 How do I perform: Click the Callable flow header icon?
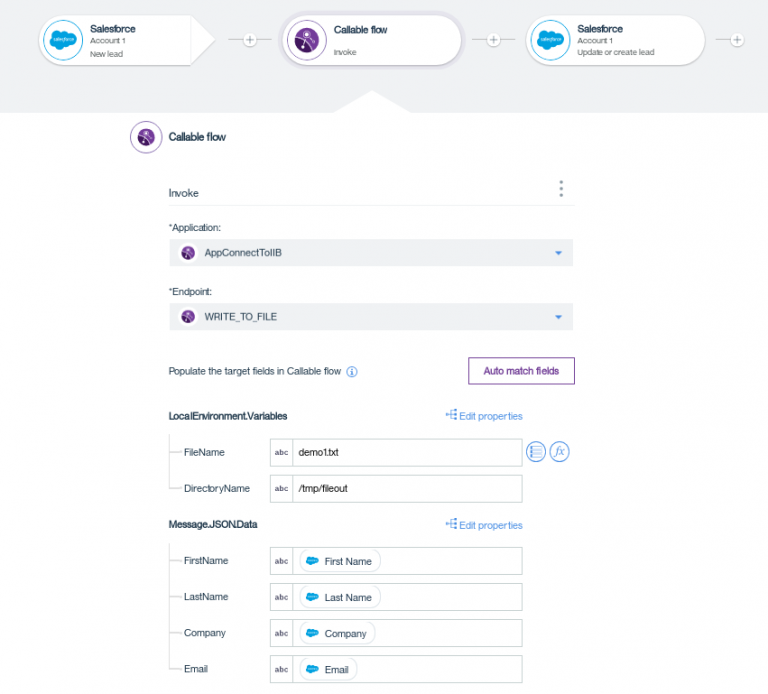[x=146, y=137]
